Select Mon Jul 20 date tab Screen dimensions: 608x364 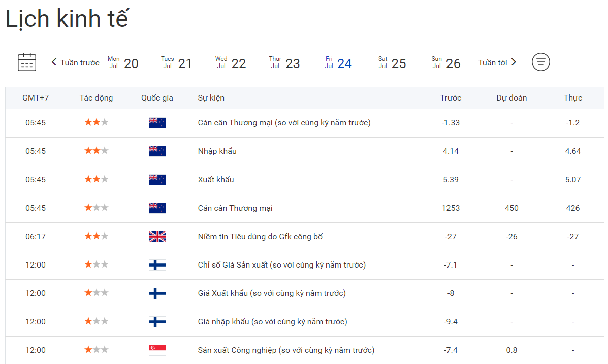click(x=123, y=63)
